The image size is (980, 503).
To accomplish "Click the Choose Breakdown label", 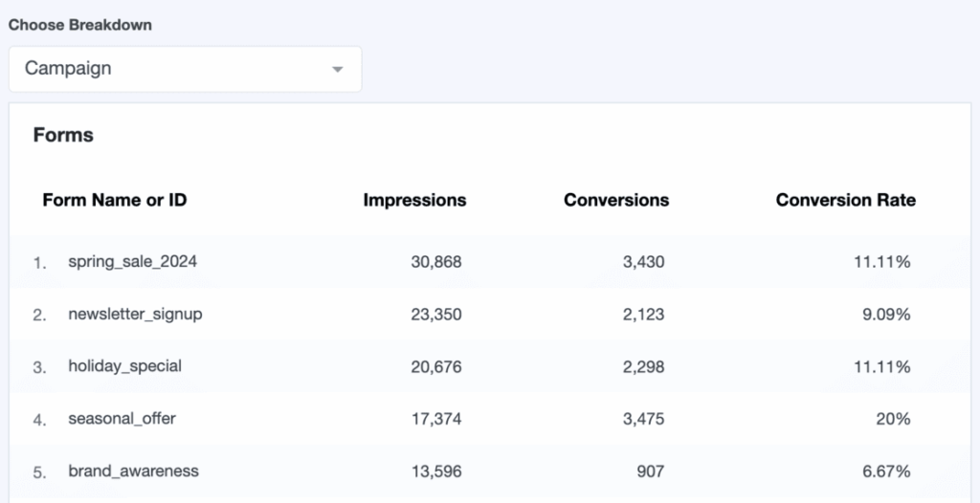I will (80, 25).
